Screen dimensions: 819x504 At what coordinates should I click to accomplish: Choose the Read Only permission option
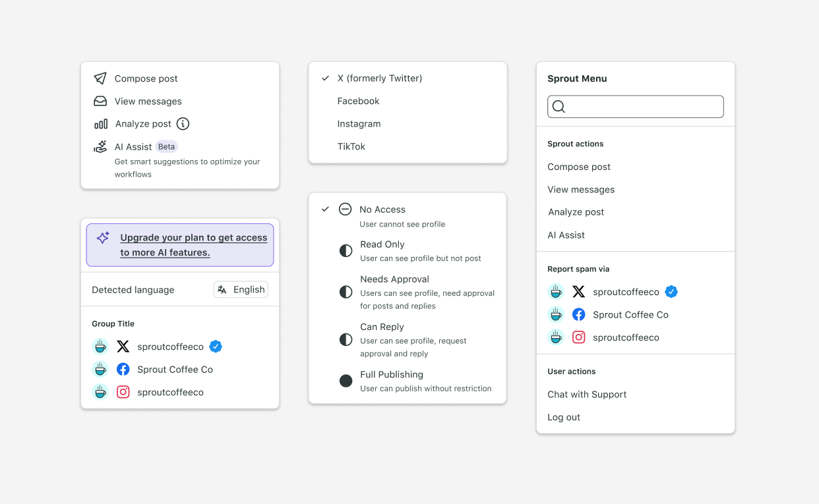tap(408, 251)
